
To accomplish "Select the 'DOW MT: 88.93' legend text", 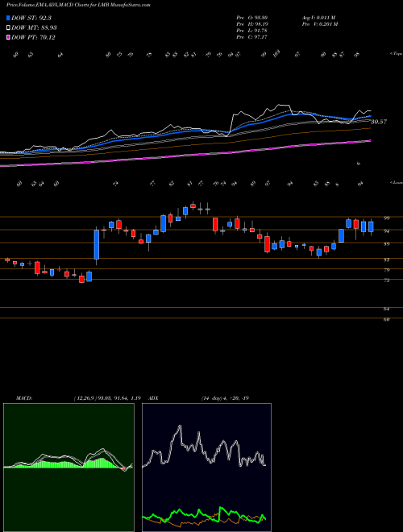I will point(34,28).
